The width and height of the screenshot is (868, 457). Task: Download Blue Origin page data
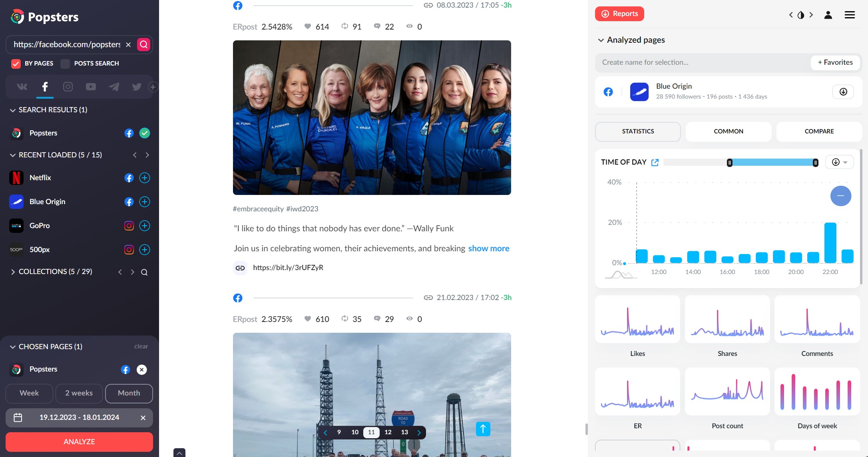click(x=844, y=91)
